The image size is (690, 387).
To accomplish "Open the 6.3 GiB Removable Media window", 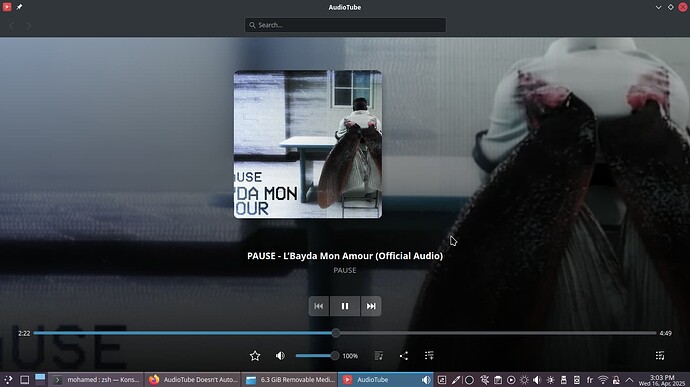I will (x=290, y=380).
